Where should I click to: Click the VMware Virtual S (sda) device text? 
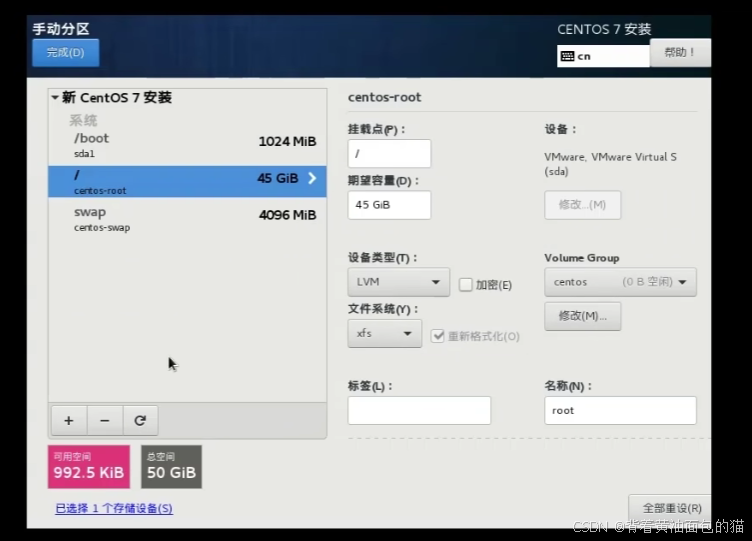coord(610,164)
